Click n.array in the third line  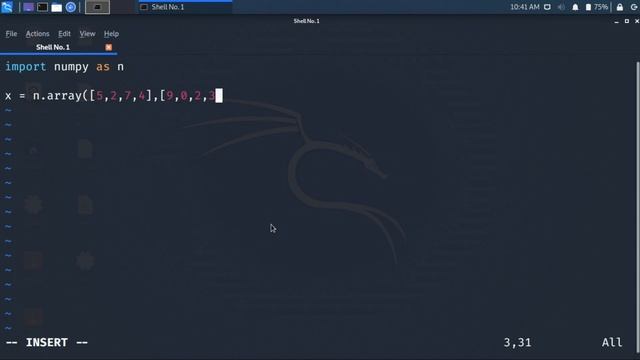(57, 96)
